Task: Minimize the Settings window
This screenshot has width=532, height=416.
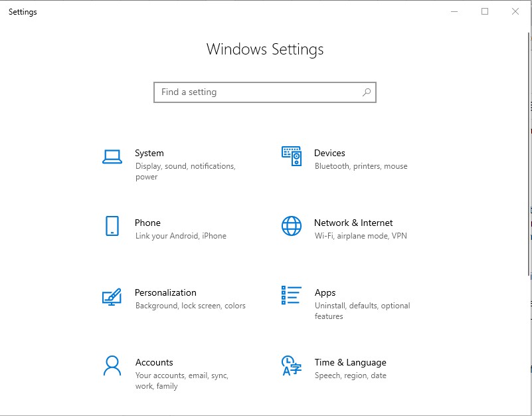Action: tap(454, 11)
